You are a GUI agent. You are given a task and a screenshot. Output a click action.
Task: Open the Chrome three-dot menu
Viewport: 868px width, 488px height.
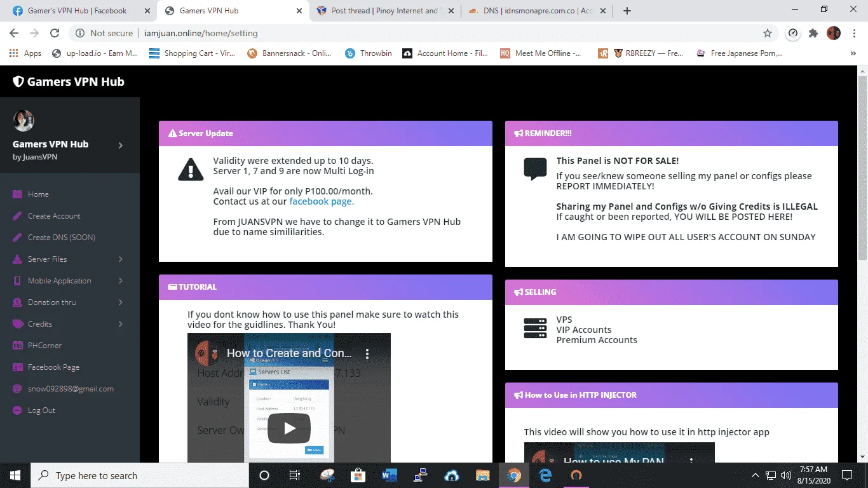click(854, 33)
